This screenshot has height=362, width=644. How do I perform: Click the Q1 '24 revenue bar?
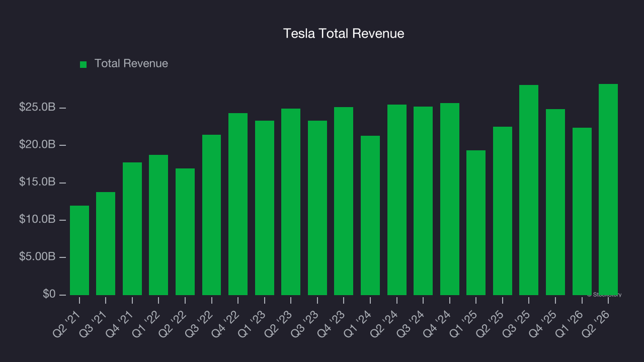(370, 215)
